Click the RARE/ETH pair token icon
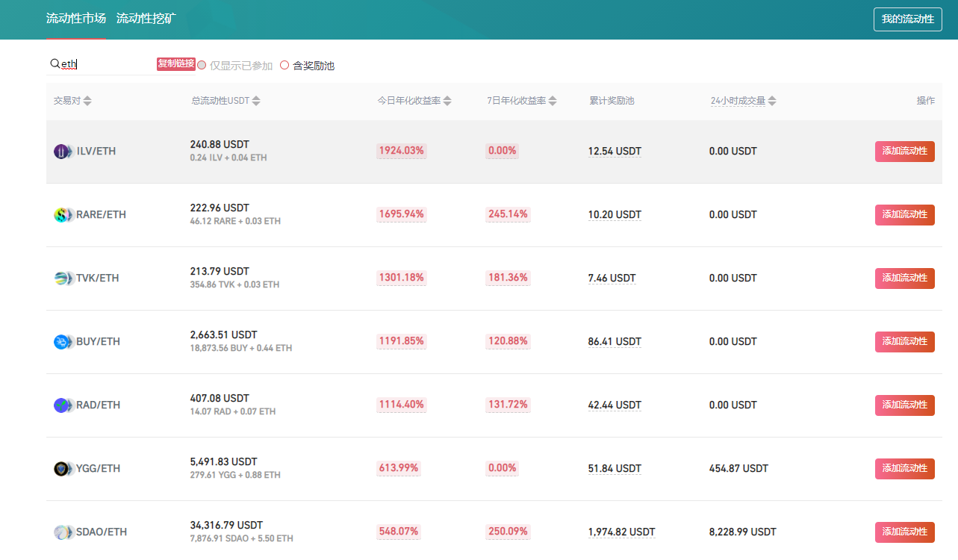This screenshot has width=958, height=560. pyautogui.click(x=63, y=215)
